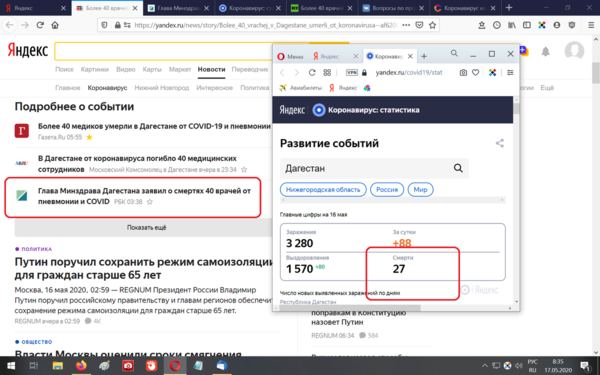This screenshot has height=375, width=600.
Task: Click Яндекс bookmark in Opera bookmarks bar
Action: [x=343, y=88]
